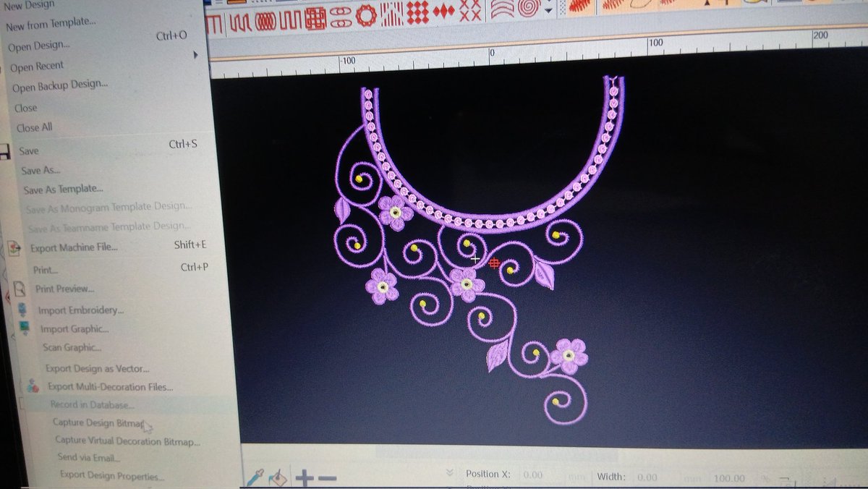Pick color with the eyedropper tool

[x=255, y=477]
